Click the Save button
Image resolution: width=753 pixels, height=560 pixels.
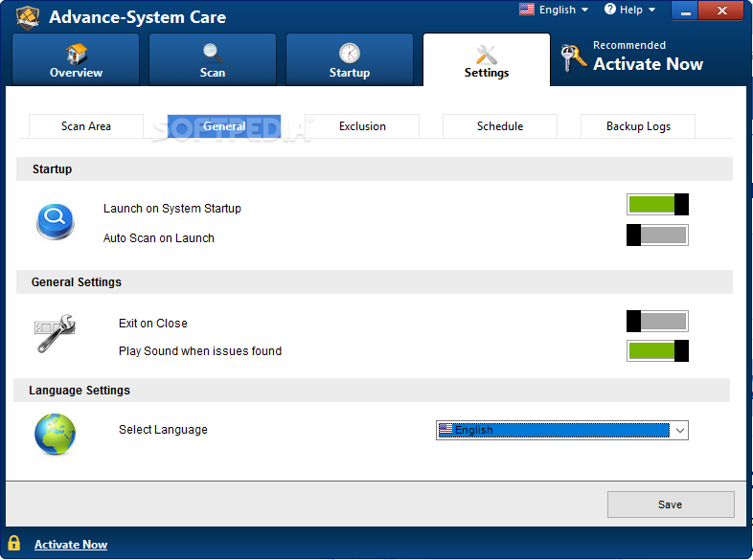point(671,504)
